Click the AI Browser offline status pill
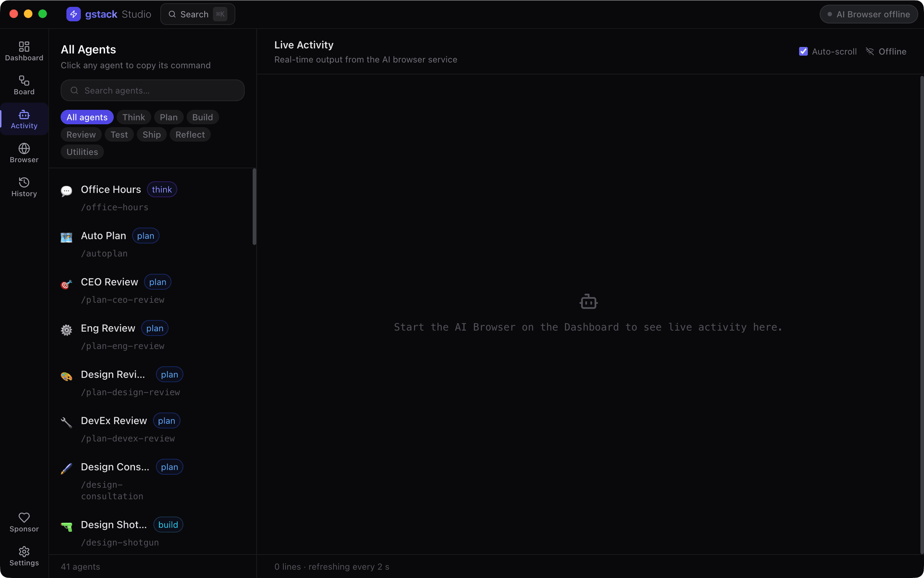The height and width of the screenshot is (578, 924). point(869,14)
